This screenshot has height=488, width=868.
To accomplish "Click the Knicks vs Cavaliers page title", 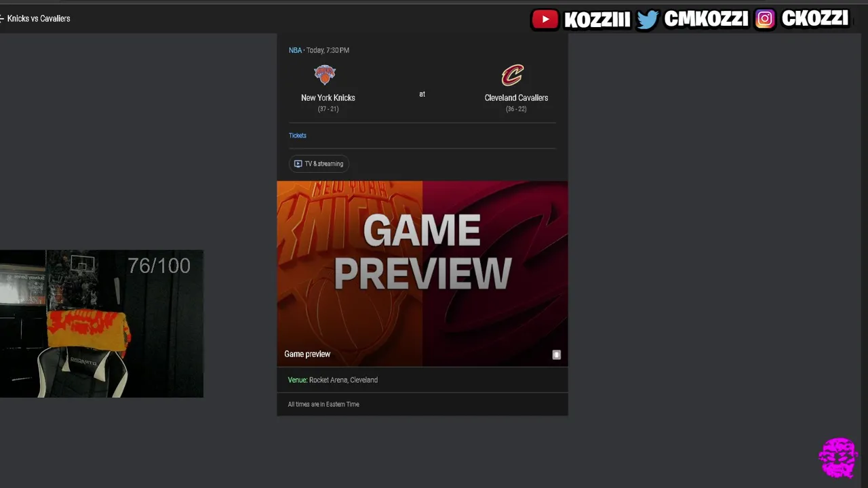I will [x=39, y=18].
